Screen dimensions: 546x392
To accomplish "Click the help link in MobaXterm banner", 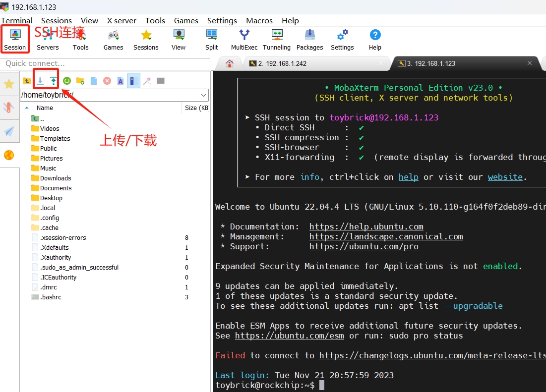I will (x=409, y=177).
